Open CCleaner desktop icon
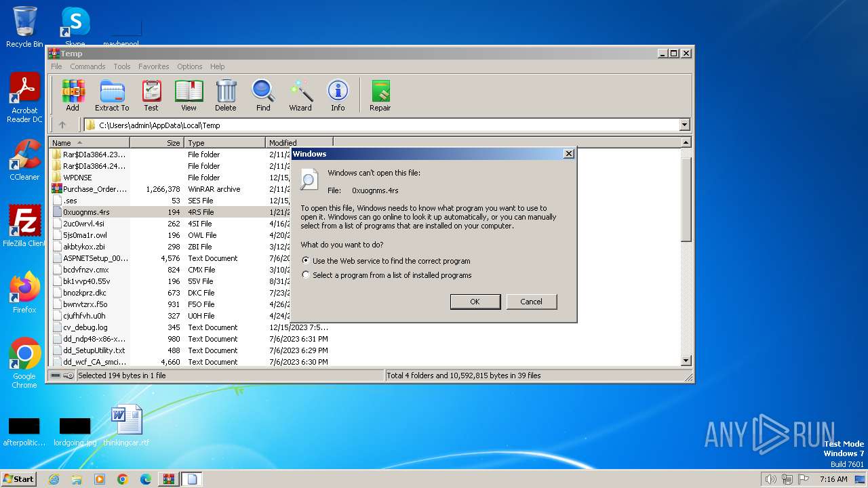868x488 pixels. [24, 160]
